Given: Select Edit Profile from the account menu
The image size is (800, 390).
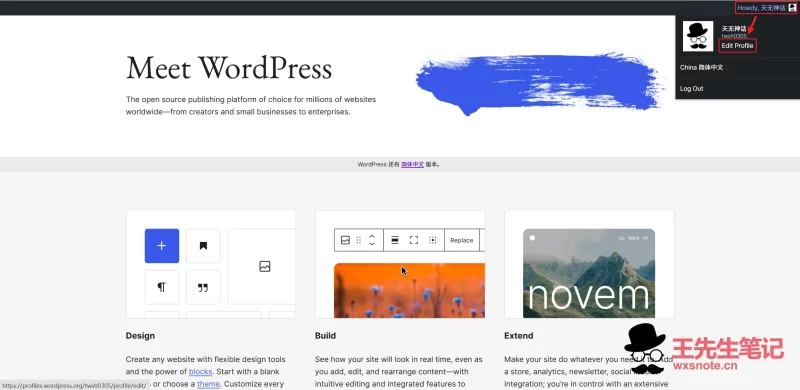Looking at the screenshot, I should point(737,45).
